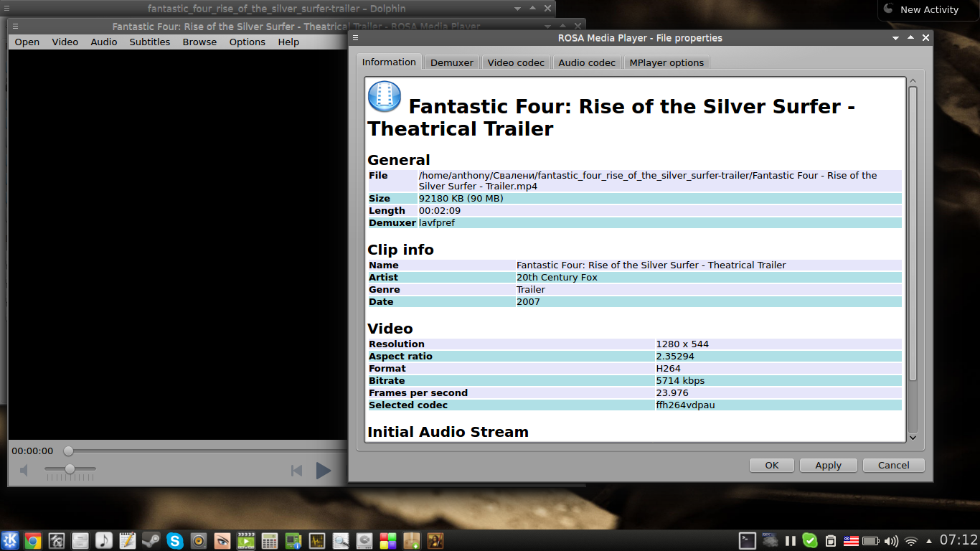Switch keyboard layout via US flag icon
The image size is (980, 551).
coord(851,540)
